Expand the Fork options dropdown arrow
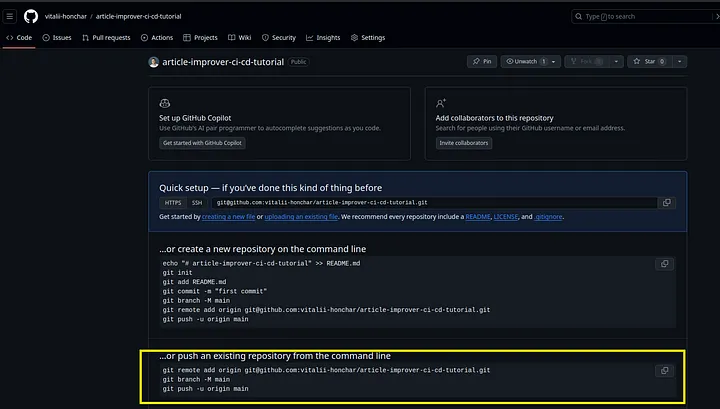Screen dimensions: 720x409 (x=616, y=62)
